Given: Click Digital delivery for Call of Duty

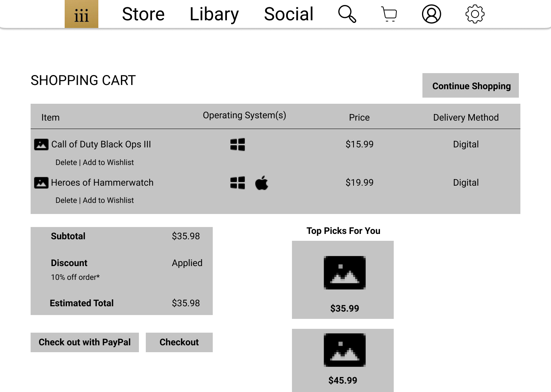Looking at the screenshot, I should click(466, 144).
